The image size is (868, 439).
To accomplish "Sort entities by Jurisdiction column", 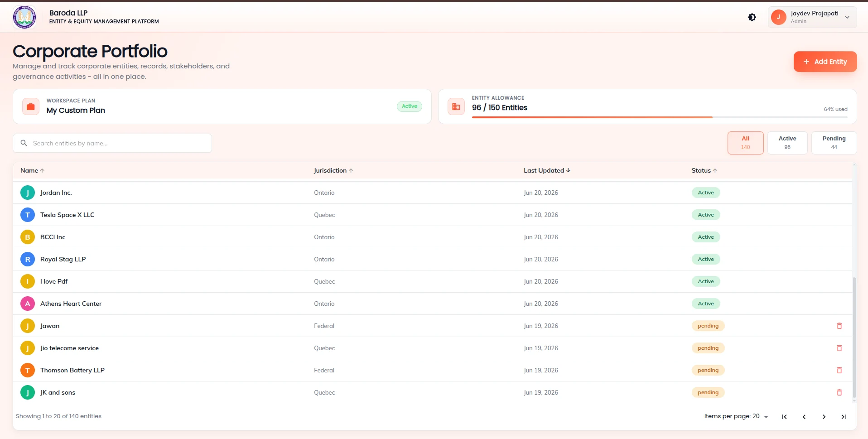I will [x=333, y=170].
